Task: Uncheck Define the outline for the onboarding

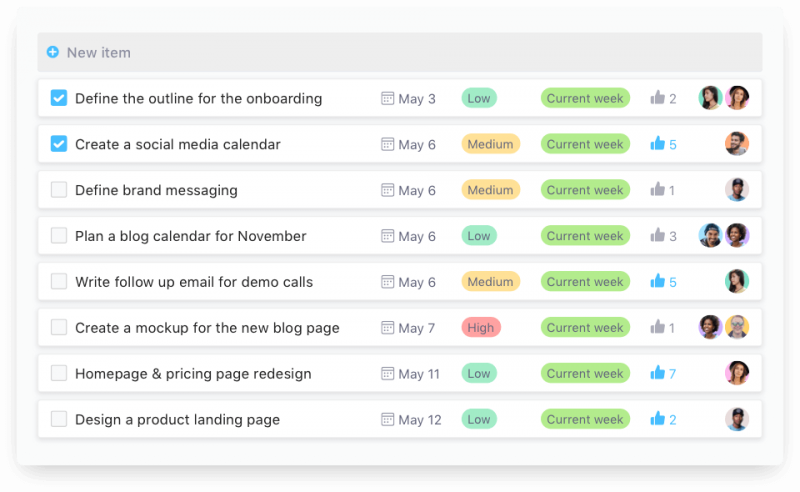Action: 59,98
